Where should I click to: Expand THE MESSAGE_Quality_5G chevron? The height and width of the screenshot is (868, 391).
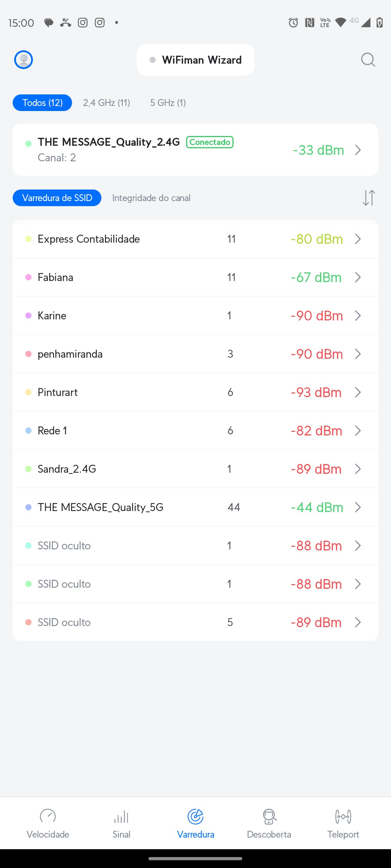[358, 507]
